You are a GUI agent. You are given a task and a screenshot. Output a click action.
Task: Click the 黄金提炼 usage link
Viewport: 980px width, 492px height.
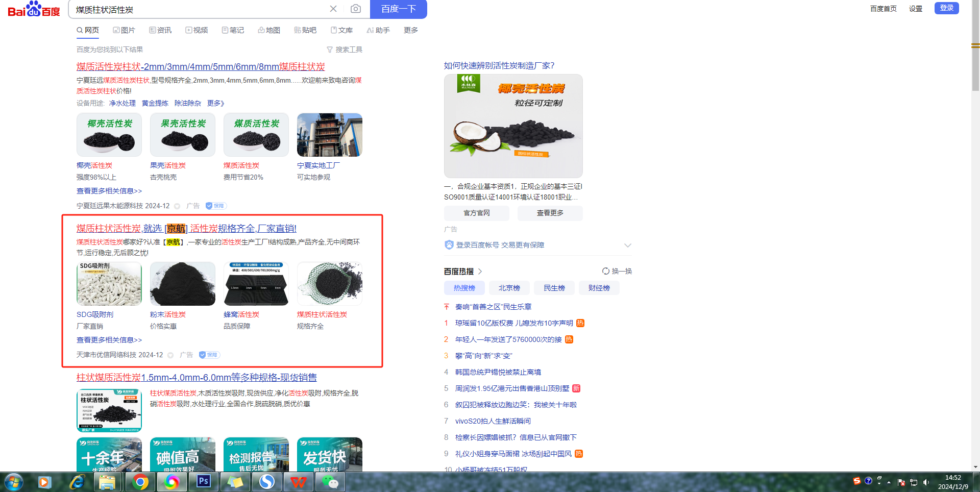(155, 103)
